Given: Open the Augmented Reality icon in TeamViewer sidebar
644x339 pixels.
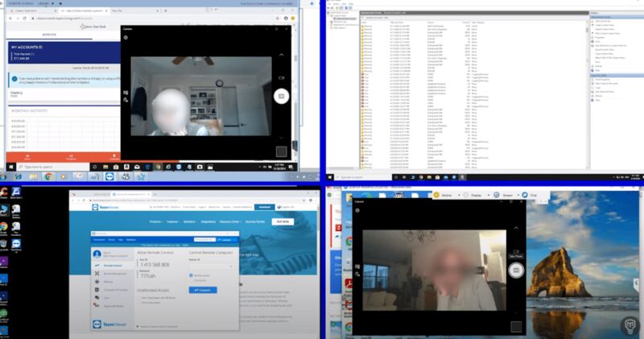Looking at the screenshot, I should 109,307.
